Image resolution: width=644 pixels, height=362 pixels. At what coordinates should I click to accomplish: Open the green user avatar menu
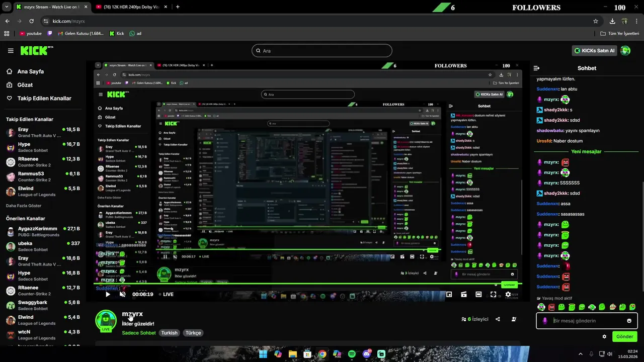pos(625,50)
